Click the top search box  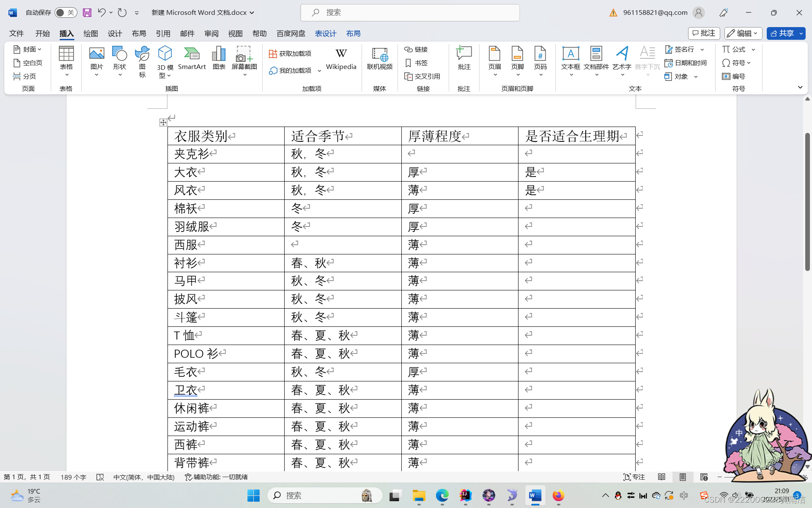point(410,13)
